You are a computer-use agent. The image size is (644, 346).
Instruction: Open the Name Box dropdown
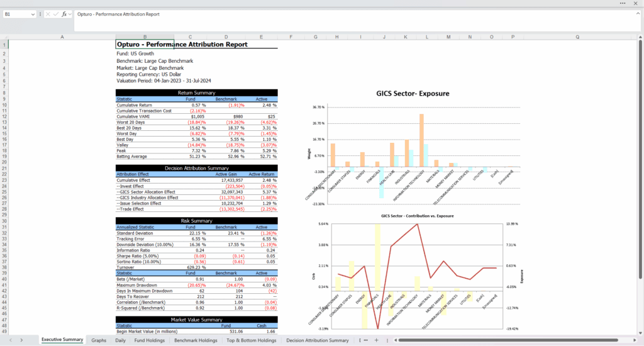click(33, 14)
